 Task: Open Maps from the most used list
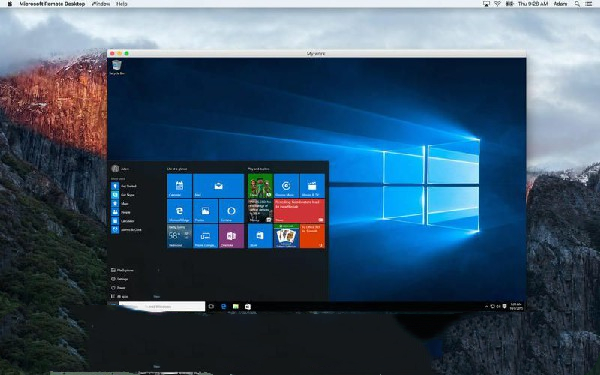coord(121,204)
